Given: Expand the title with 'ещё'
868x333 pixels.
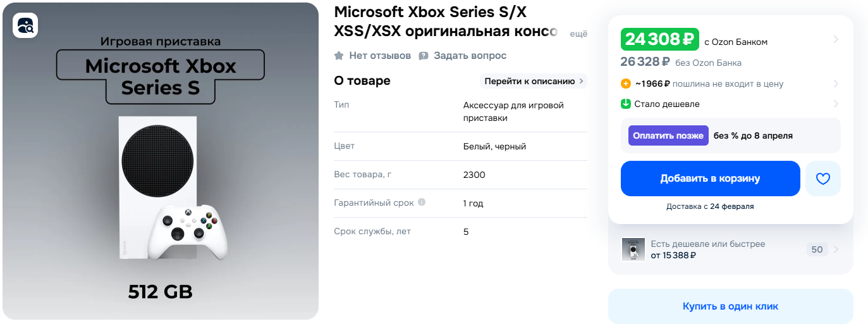Looking at the screenshot, I should 578,34.
